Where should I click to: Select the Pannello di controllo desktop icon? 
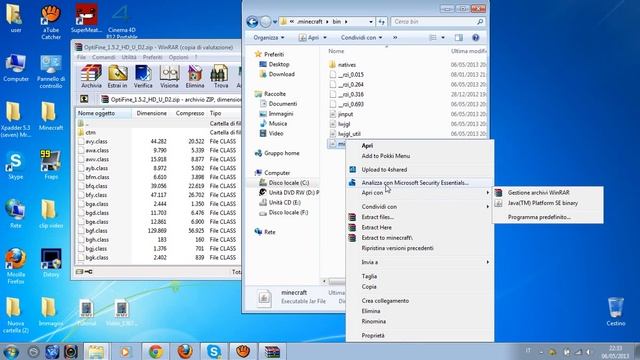(51, 71)
